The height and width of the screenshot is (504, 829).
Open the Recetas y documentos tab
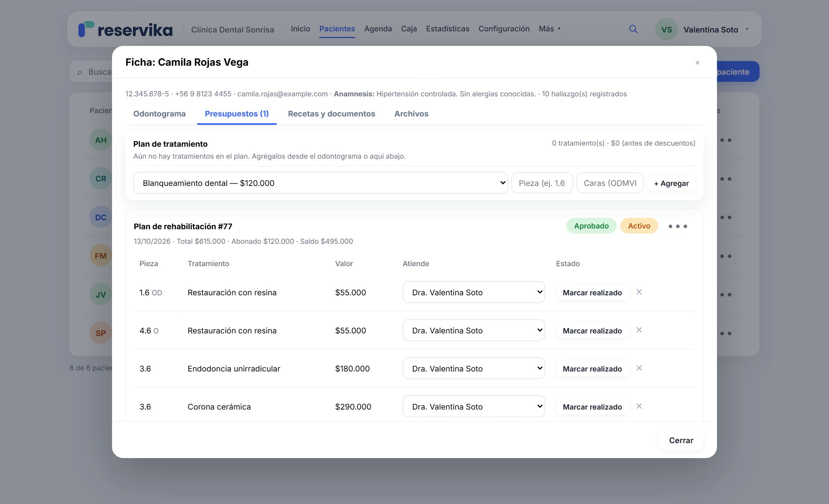coord(332,114)
